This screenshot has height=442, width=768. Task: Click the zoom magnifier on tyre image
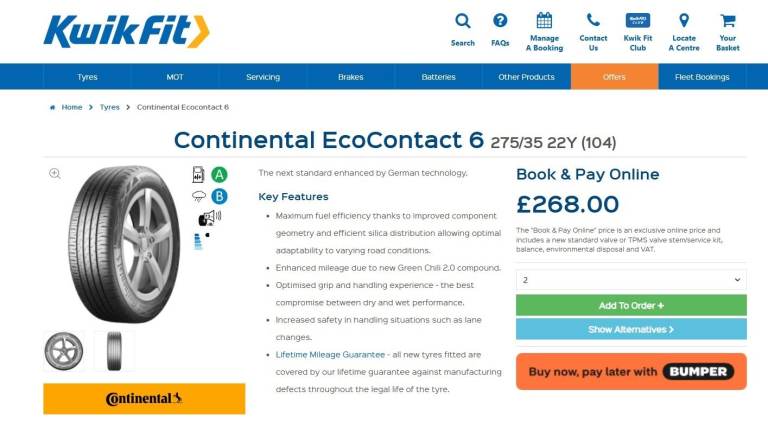[55, 173]
